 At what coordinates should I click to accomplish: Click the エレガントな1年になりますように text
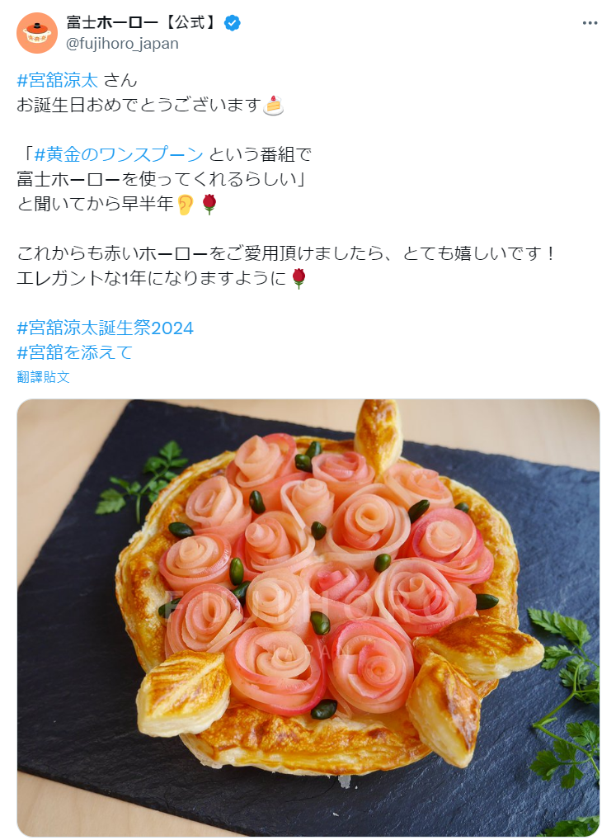[x=152, y=278]
